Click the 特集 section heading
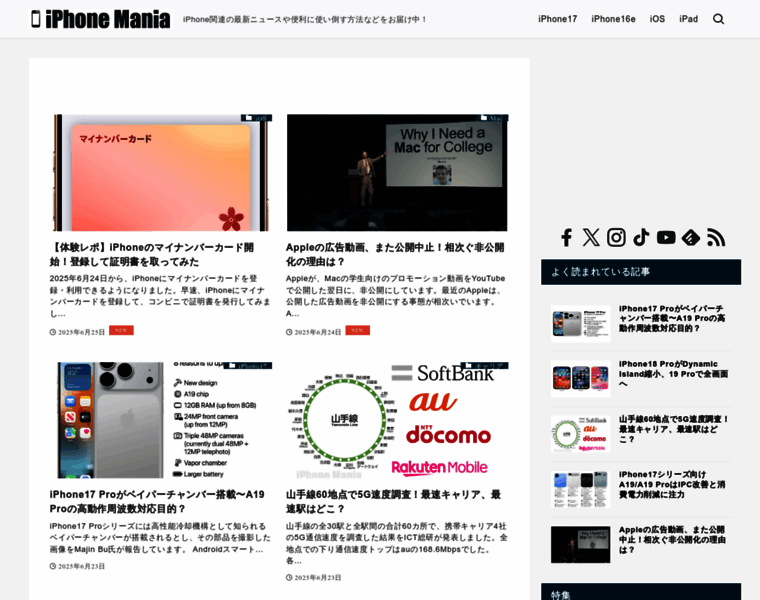This screenshot has height=600, width=760. [x=641, y=592]
